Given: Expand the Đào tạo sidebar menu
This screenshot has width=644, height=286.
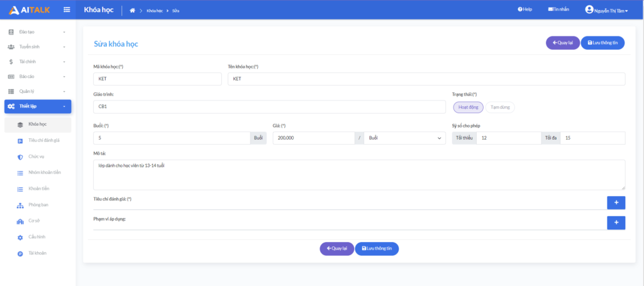Looking at the screenshot, I should pos(38,31).
